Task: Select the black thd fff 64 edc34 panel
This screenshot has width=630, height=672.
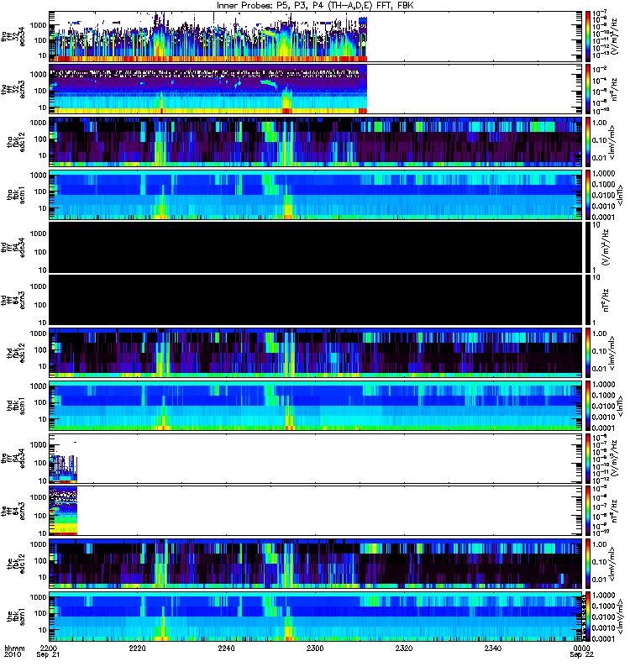Action: coord(316,247)
